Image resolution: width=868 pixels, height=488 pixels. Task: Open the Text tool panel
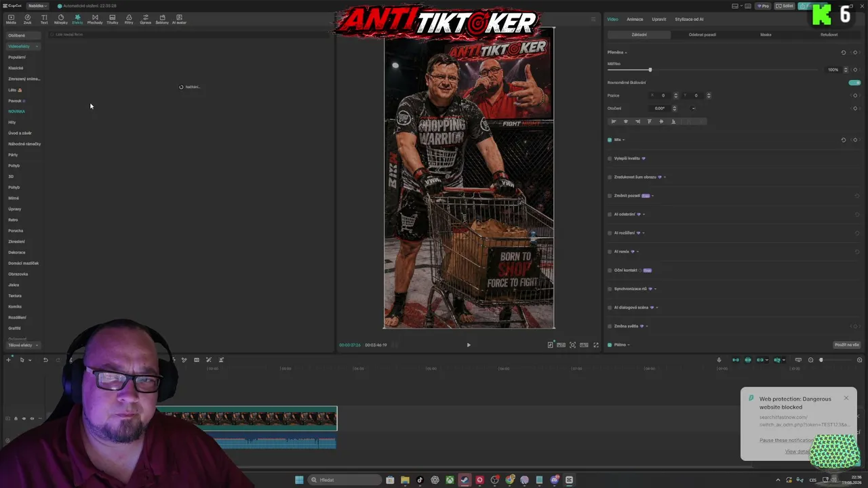tap(44, 19)
